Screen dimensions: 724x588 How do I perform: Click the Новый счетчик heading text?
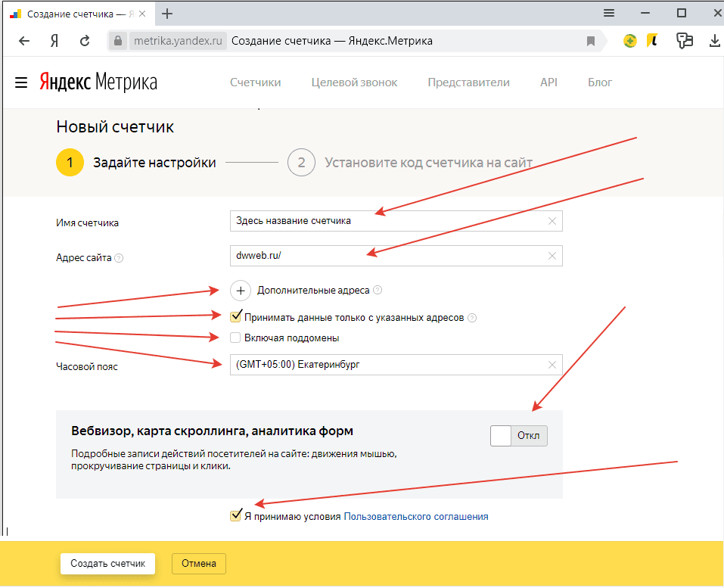(x=115, y=127)
